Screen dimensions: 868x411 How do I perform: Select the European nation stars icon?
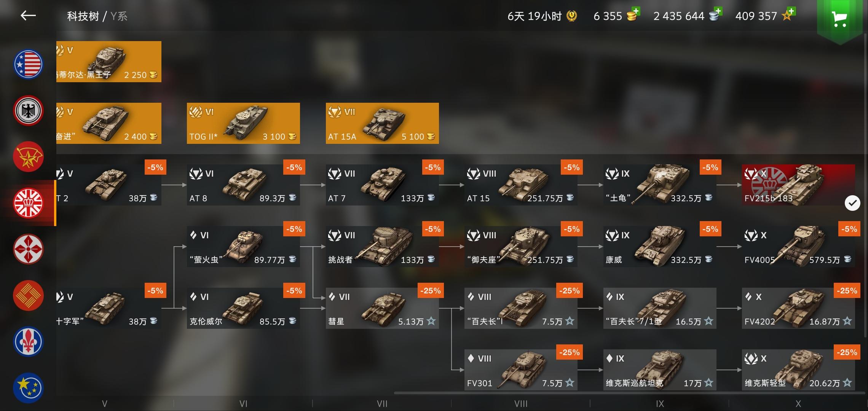[28, 388]
